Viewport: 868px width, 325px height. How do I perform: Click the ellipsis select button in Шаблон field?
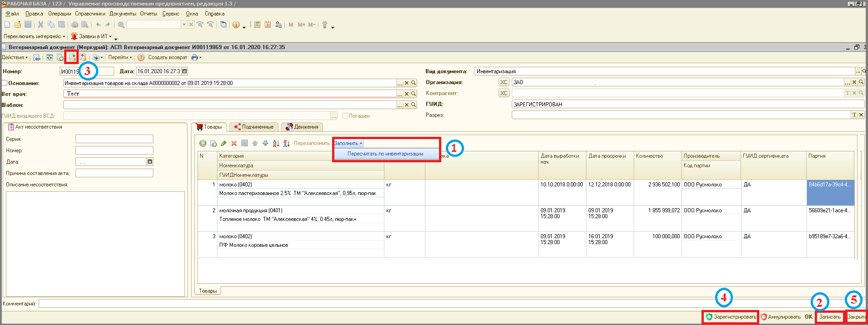400,105
